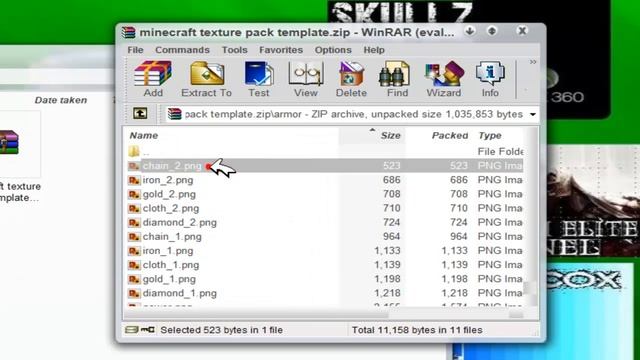
Task: Select the parent folder '..' row
Action: [325, 151]
